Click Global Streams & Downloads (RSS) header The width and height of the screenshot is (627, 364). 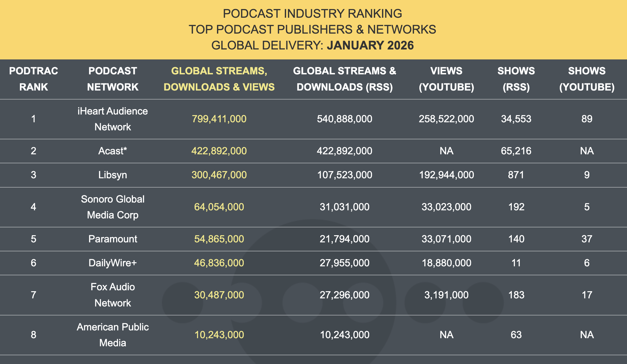click(x=344, y=79)
